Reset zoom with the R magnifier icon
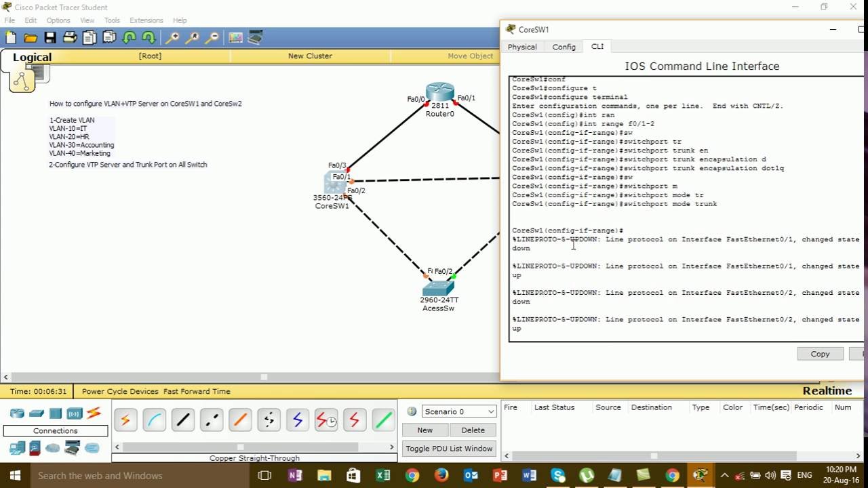The height and width of the screenshot is (488, 868). click(193, 38)
